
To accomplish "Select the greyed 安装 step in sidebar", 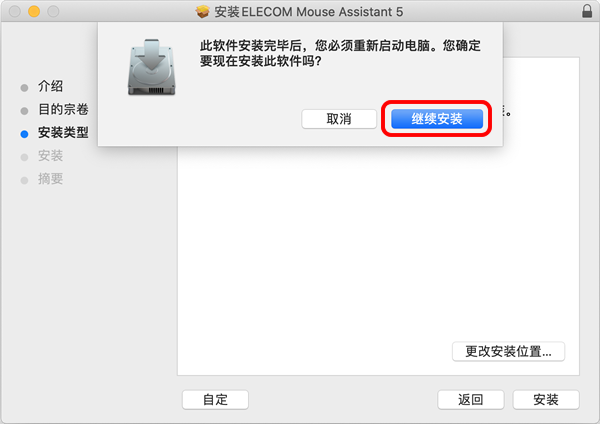I will [50, 156].
